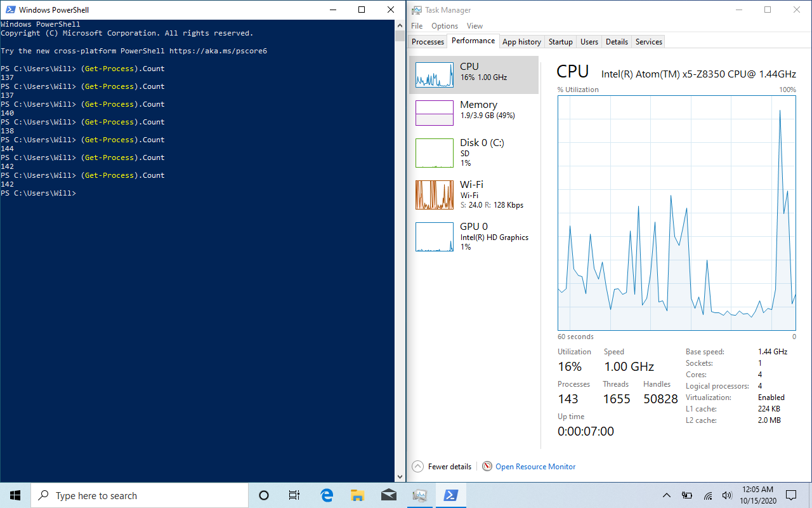The image size is (812, 508).
Task: Click the Windows search box
Action: click(x=140, y=495)
